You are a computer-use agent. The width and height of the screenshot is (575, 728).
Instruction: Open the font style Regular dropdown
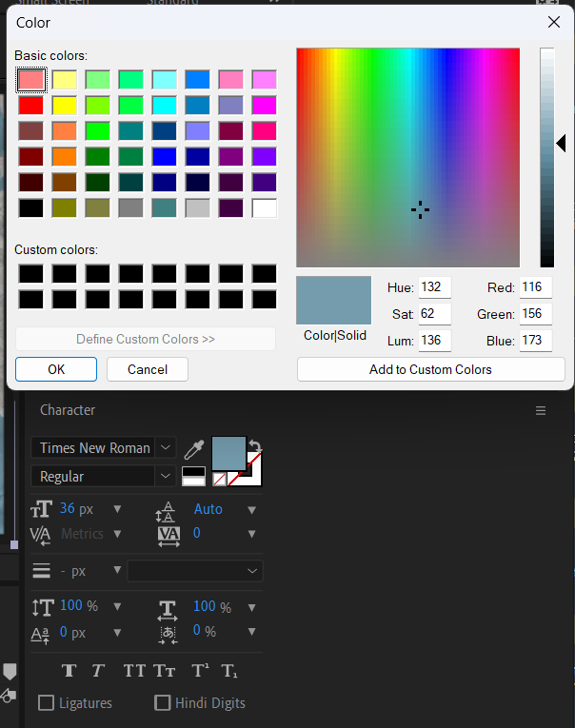[166, 477]
